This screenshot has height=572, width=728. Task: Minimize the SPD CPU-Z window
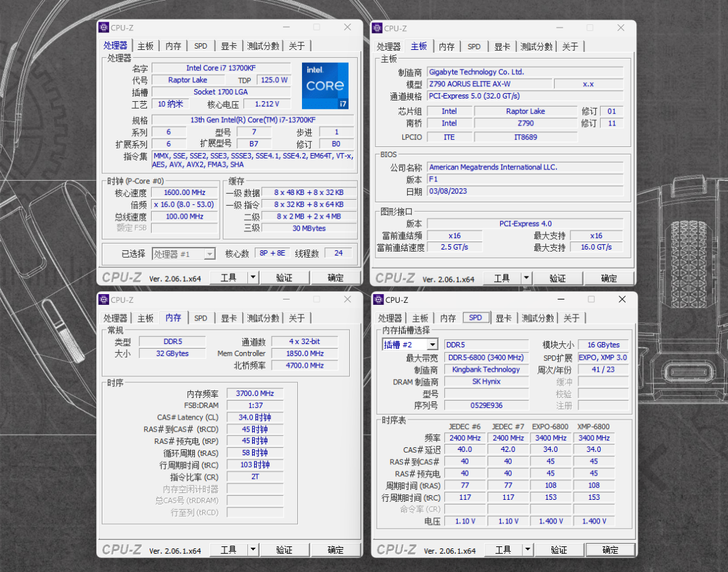561,299
